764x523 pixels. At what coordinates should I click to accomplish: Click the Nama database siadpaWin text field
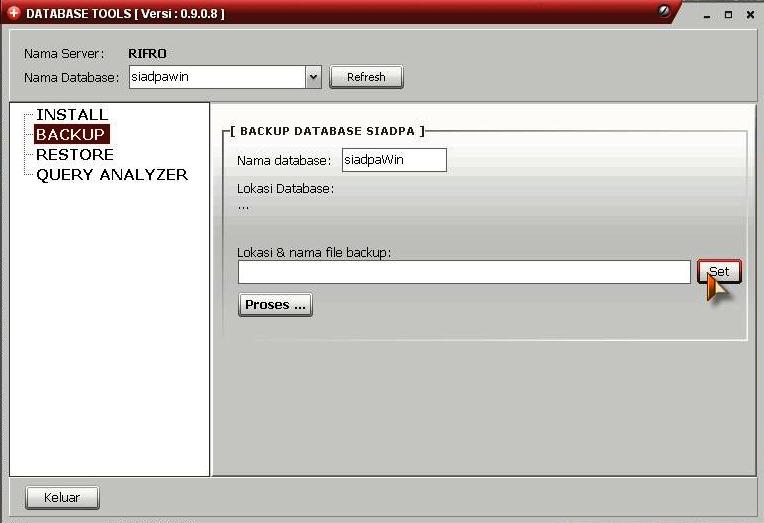(394, 160)
